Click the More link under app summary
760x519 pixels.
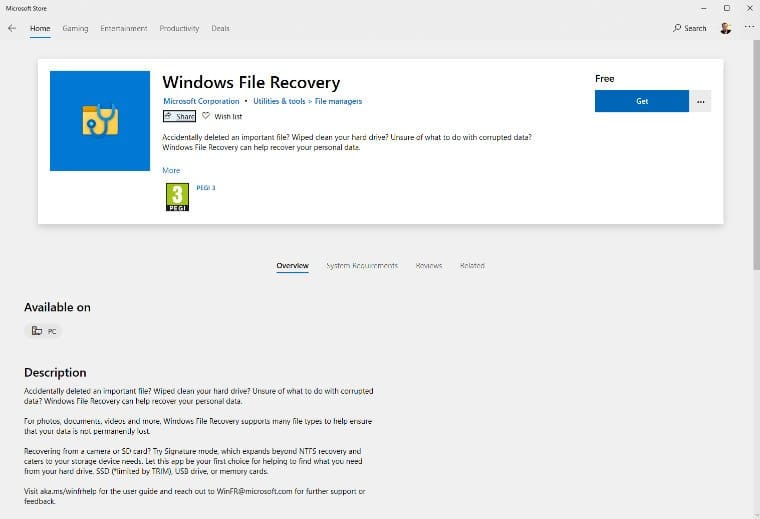click(171, 171)
